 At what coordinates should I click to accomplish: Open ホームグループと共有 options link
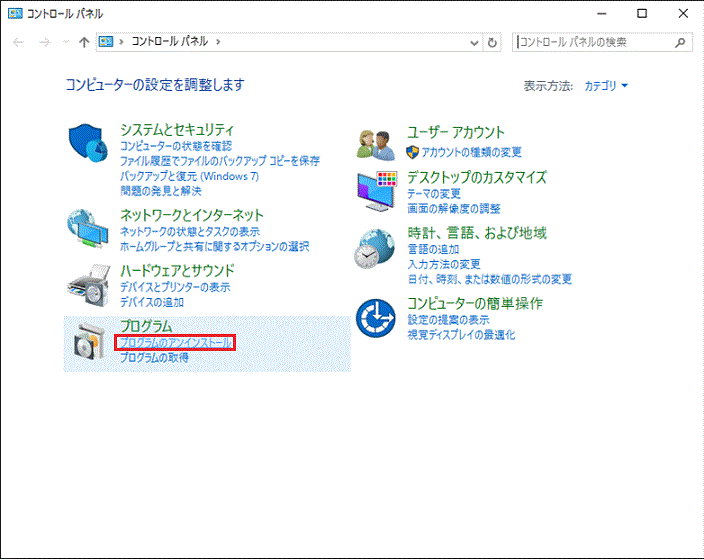point(215,246)
